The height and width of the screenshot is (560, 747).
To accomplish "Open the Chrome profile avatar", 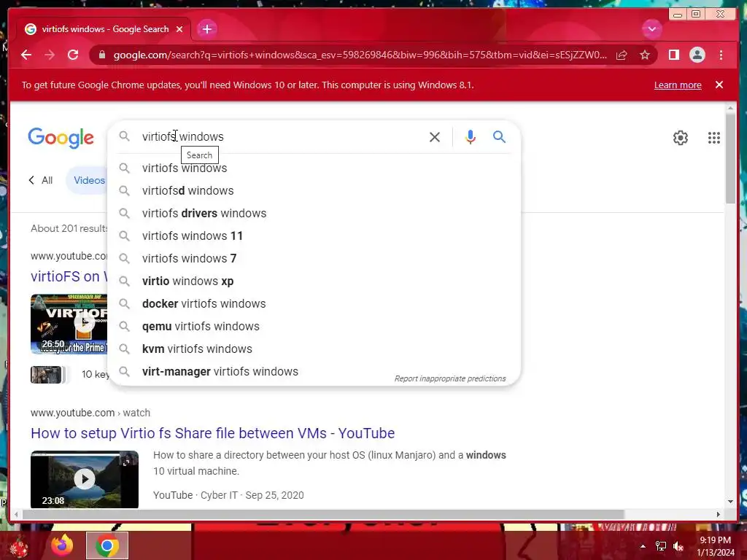I will point(697,55).
